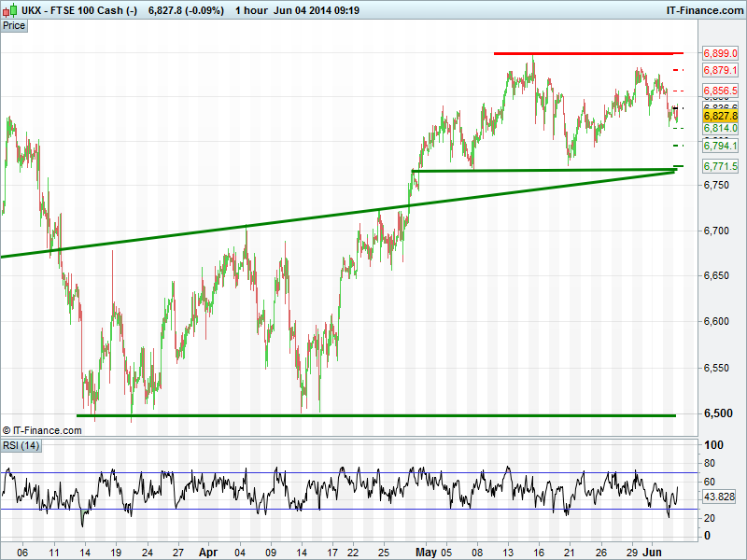This screenshot has width=747, height=560.
Task: Click the Price panel label
Action: coord(14,26)
